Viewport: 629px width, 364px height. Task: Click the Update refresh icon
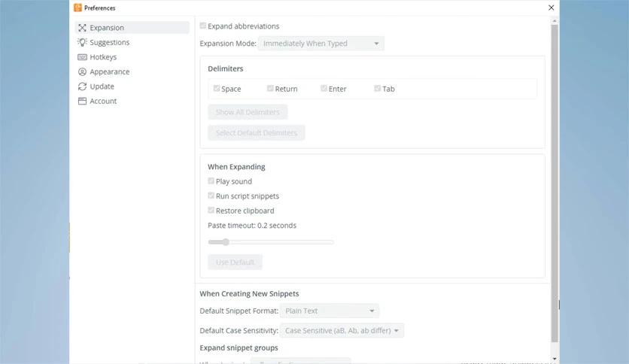(x=83, y=86)
